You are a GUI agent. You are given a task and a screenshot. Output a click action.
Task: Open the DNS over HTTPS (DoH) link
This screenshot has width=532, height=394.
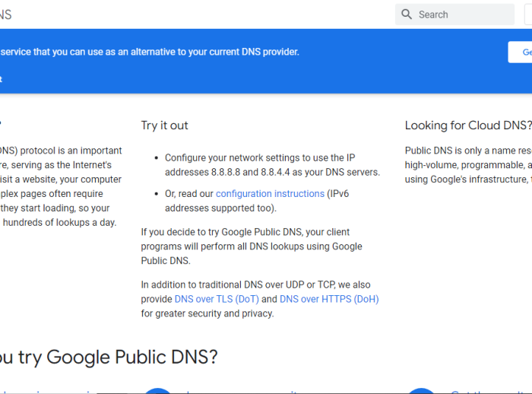coord(329,299)
